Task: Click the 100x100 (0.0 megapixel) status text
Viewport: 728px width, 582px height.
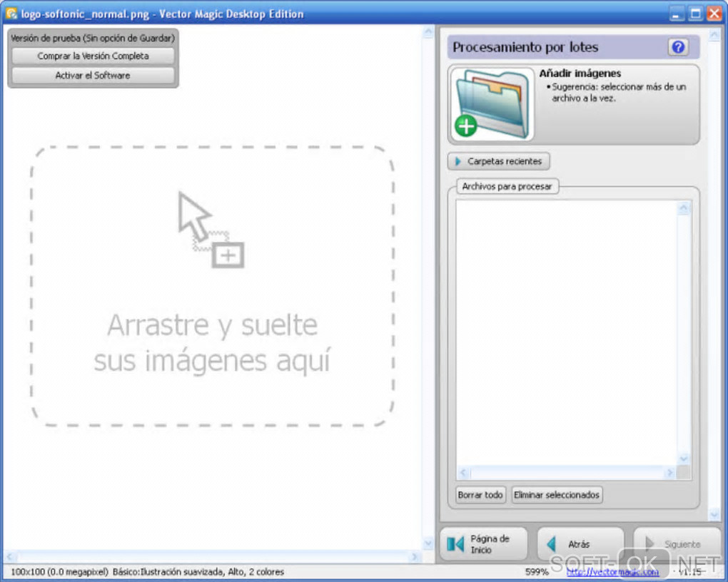Action: [59, 572]
